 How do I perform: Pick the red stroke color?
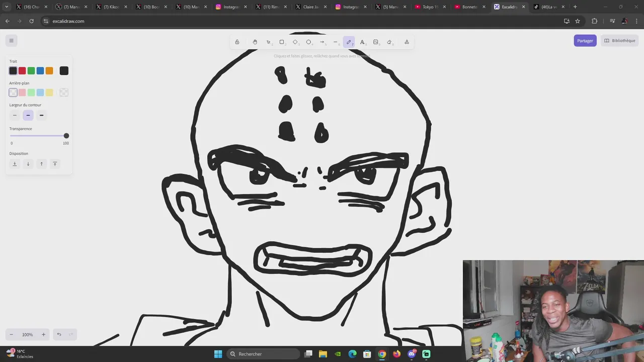pyautogui.click(x=22, y=71)
